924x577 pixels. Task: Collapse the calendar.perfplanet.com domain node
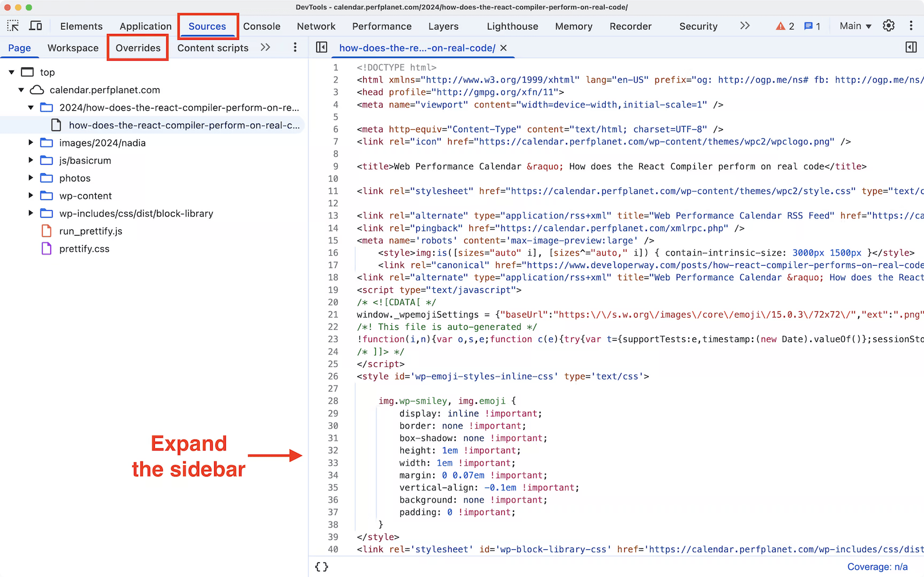point(21,90)
